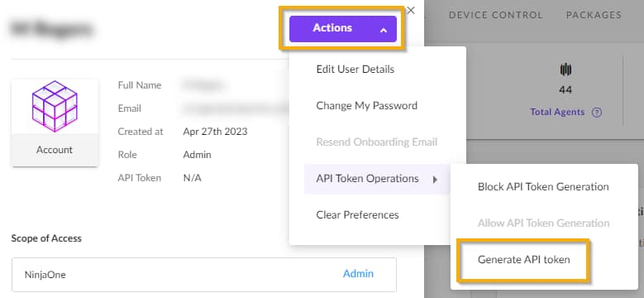Switch to the Device Control tab
This screenshot has width=644, height=298.
coord(496,15)
